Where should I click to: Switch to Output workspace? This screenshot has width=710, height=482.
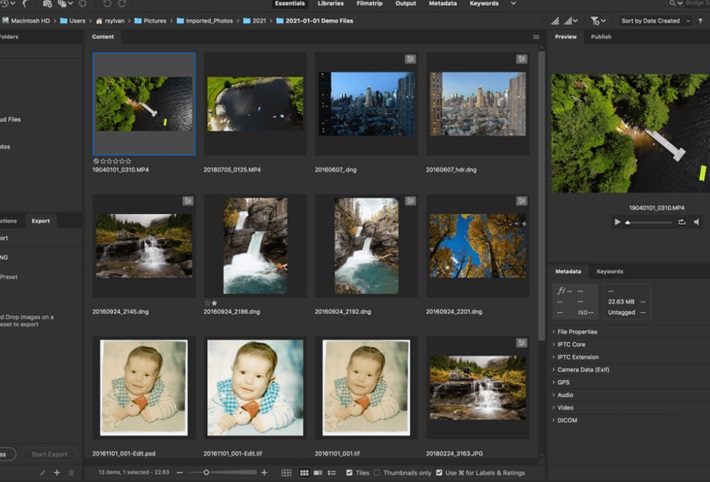tap(405, 3)
